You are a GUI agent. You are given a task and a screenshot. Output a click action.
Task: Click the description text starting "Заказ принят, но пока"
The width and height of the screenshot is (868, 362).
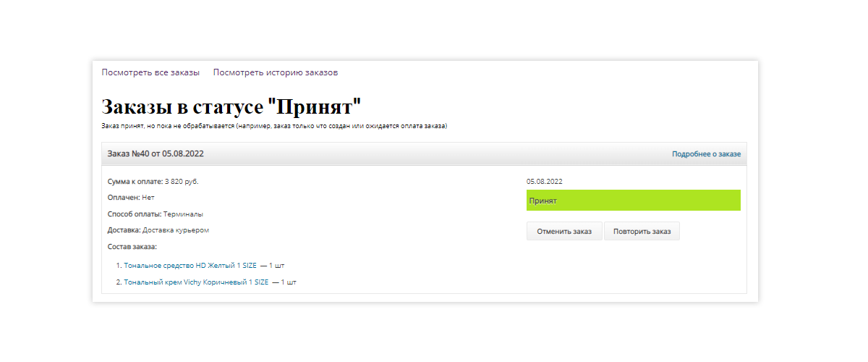pos(274,126)
